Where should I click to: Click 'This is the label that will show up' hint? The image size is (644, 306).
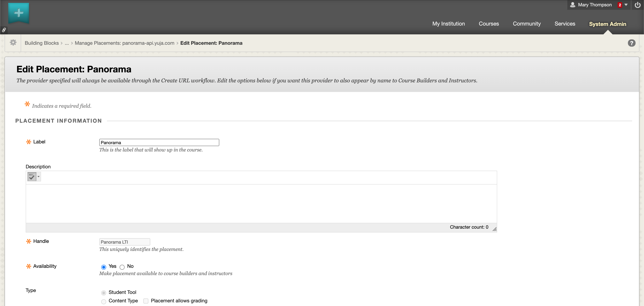coord(151,150)
